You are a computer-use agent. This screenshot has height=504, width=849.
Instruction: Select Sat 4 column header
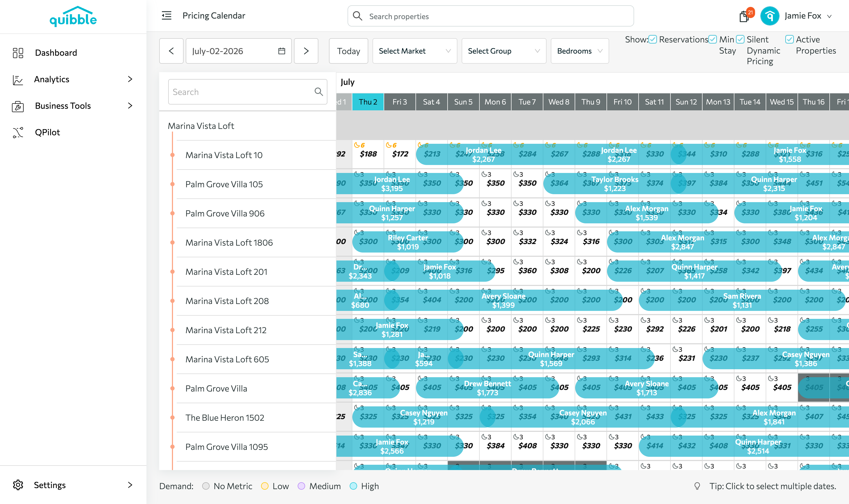tap(431, 102)
